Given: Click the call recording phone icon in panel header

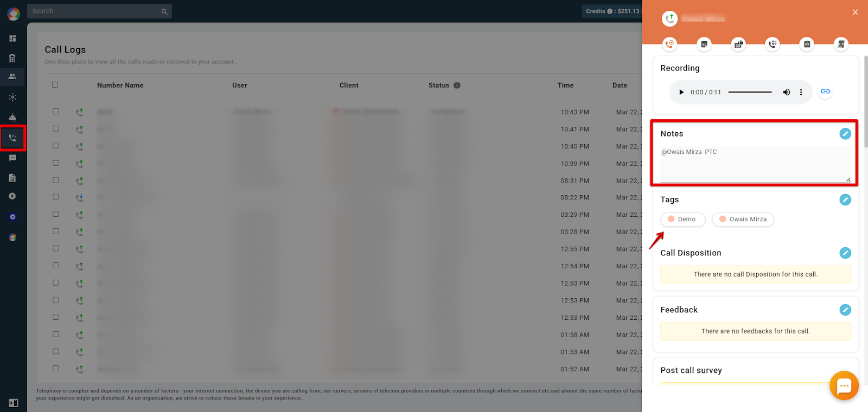Looking at the screenshot, I should pos(669,44).
